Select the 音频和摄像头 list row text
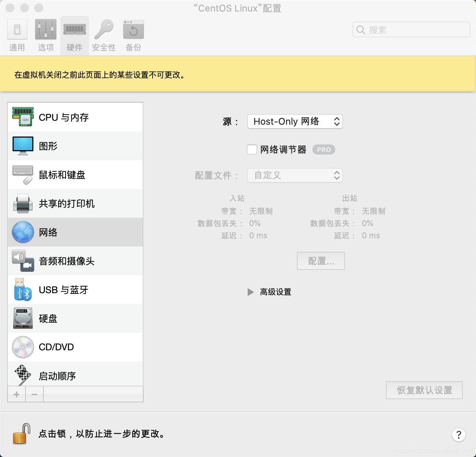The width and height of the screenshot is (476, 457). pyautogui.click(x=67, y=261)
